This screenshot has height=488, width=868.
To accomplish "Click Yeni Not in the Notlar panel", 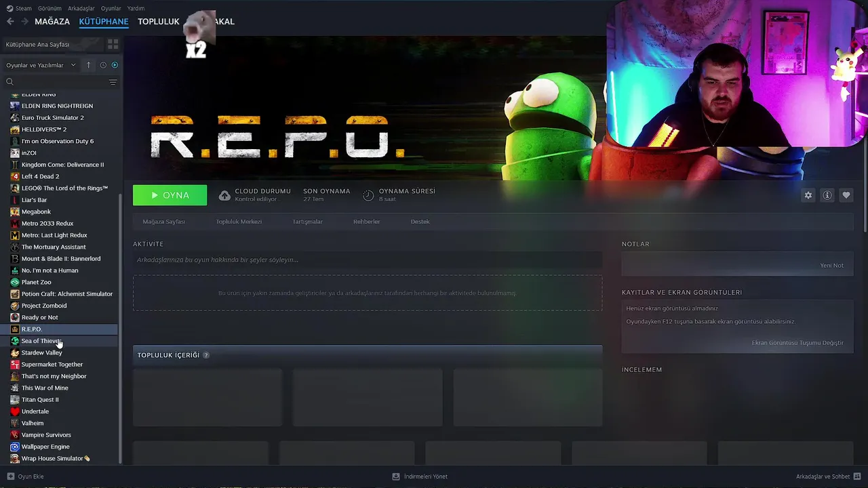I will pos(832,266).
